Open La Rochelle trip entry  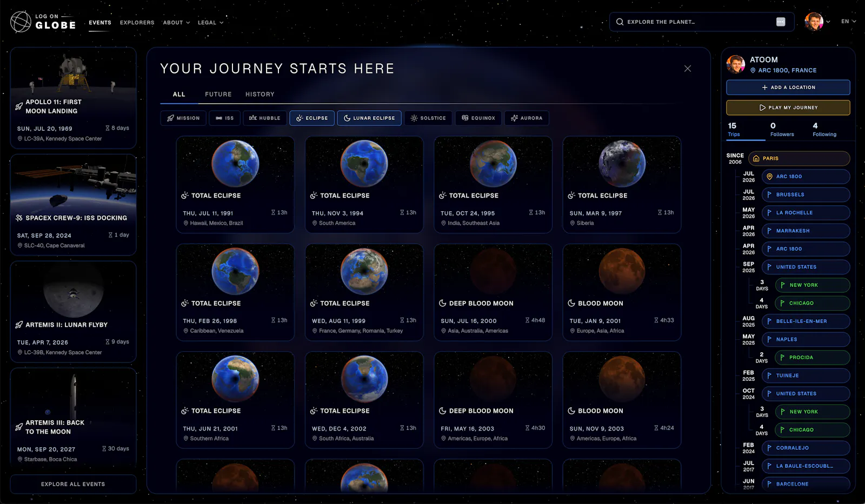806,213
